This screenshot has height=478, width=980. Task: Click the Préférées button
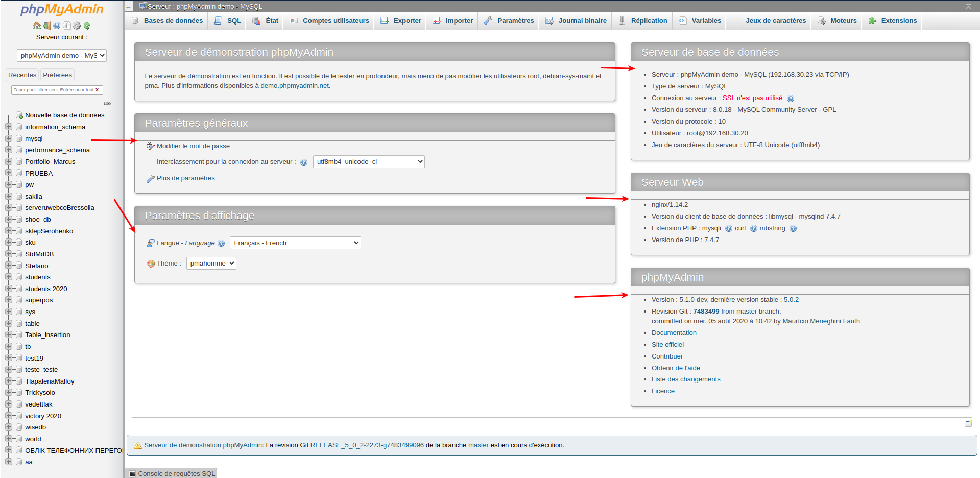point(57,75)
